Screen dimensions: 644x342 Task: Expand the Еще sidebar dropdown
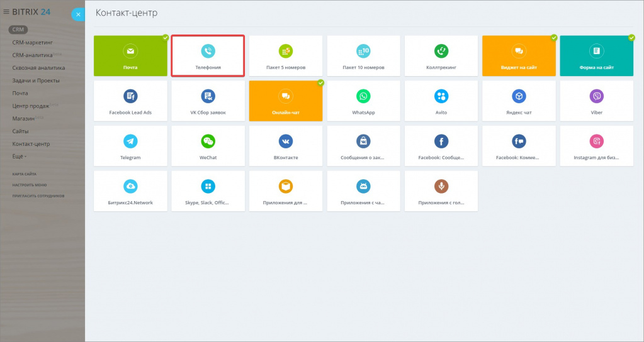pos(20,157)
